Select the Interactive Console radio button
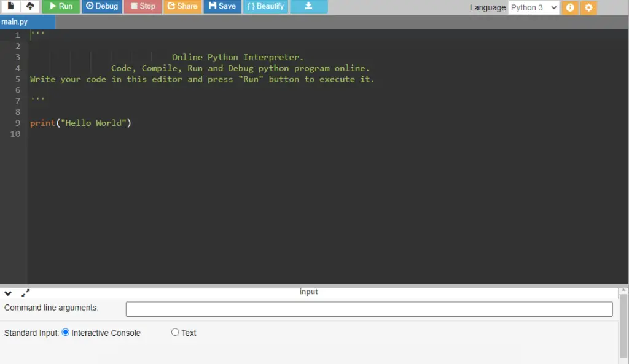The width and height of the screenshot is (629, 364). (x=65, y=332)
